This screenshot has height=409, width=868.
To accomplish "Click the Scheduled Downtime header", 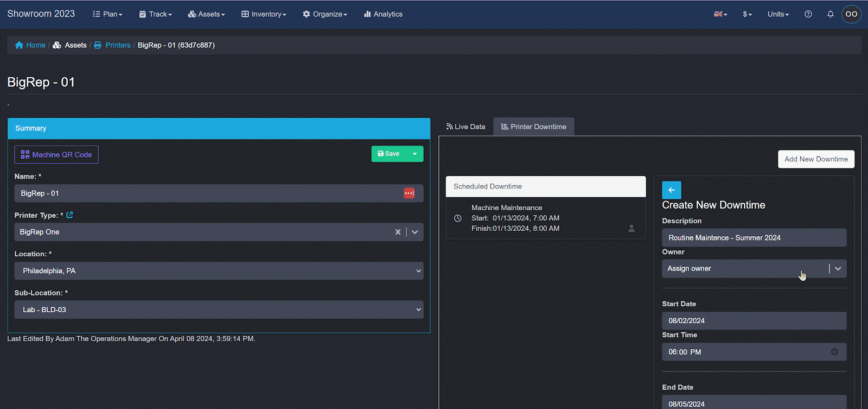I will coord(546,186).
